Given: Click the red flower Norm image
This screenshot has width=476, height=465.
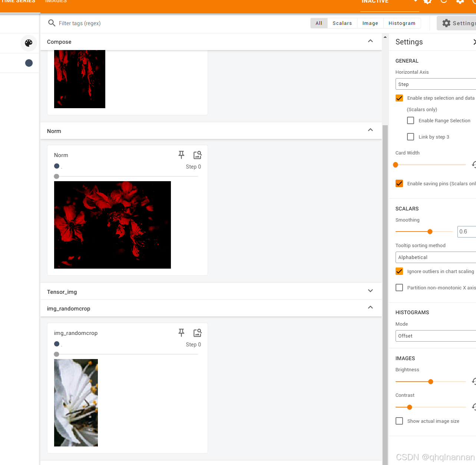Looking at the screenshot, I should click(x=112, y=225).
